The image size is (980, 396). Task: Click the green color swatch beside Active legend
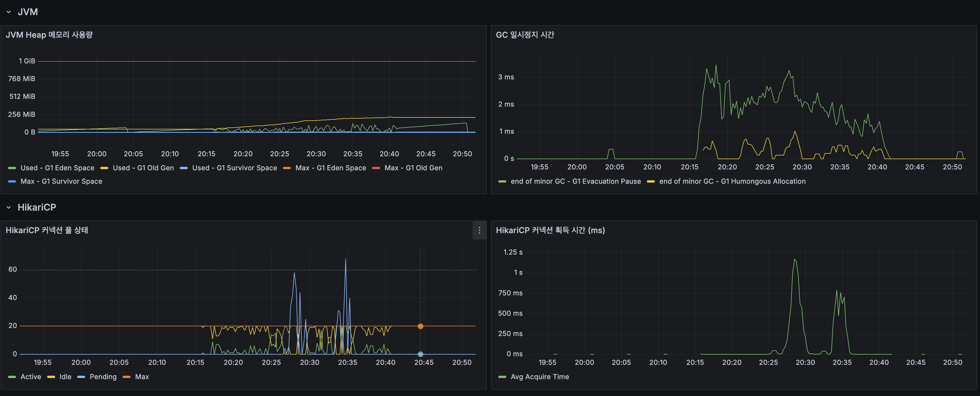tap(12, 377)
